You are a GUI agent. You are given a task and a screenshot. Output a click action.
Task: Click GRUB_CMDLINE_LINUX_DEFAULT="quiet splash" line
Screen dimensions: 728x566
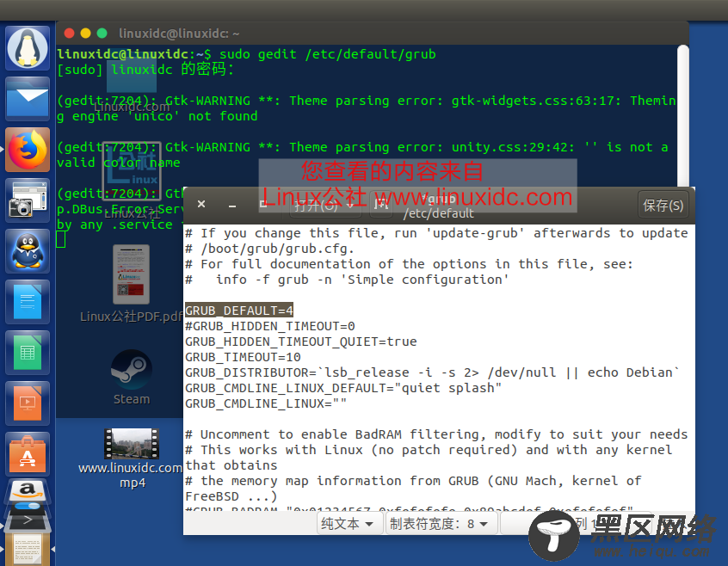pyautogui.click(x=343, y=388)
